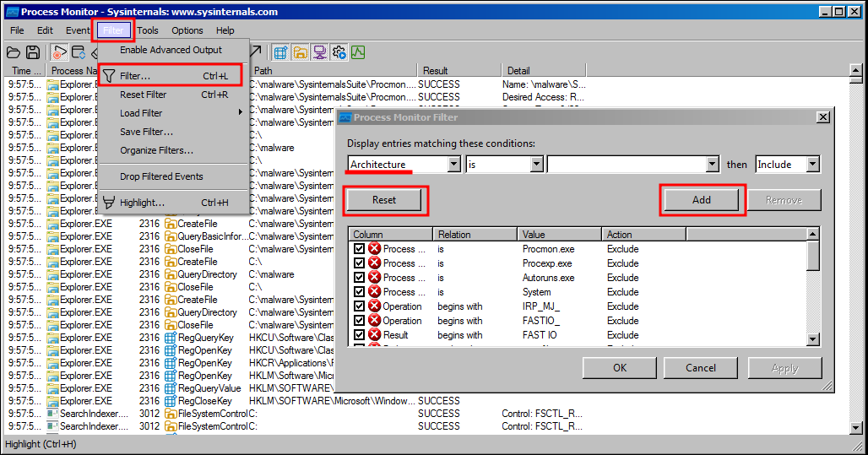Uncheck the System process filter checkbox
Viewport: 868px width, 455px height.
coord(359,292)
